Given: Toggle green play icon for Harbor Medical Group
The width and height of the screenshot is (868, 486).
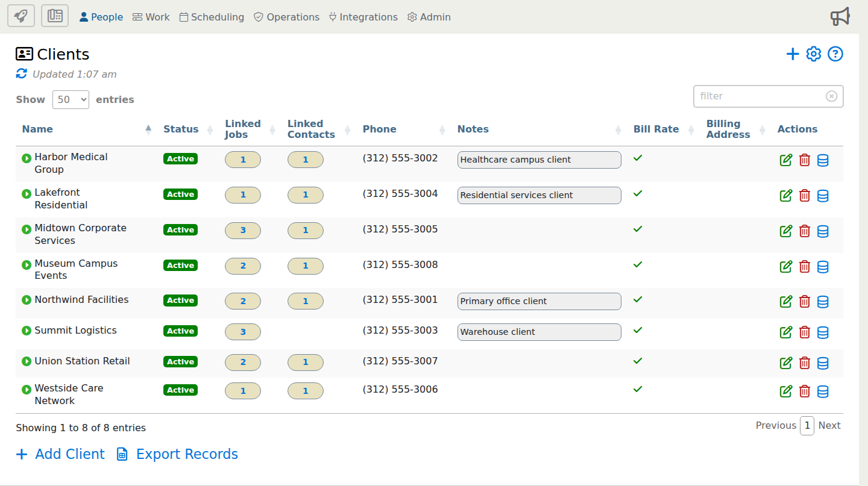Looking at the screenshot, I should (27, 158).
